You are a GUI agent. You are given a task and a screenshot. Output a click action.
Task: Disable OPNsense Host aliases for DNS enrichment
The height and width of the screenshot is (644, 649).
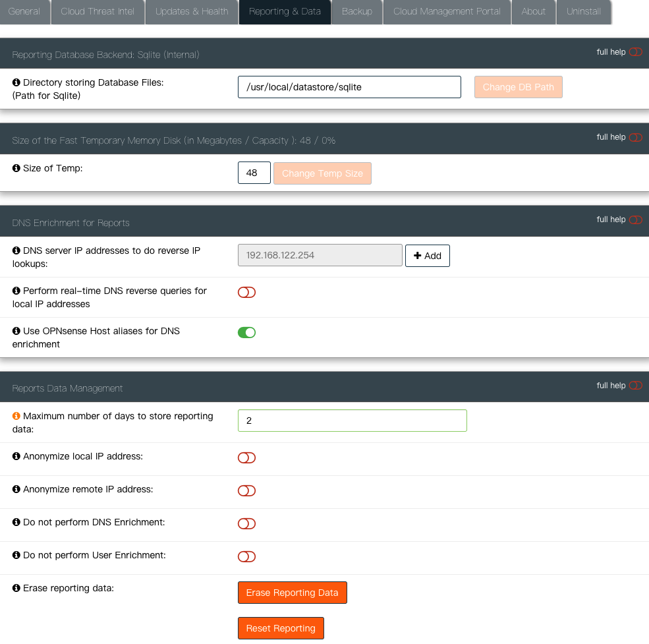click(x=246, y=332)
